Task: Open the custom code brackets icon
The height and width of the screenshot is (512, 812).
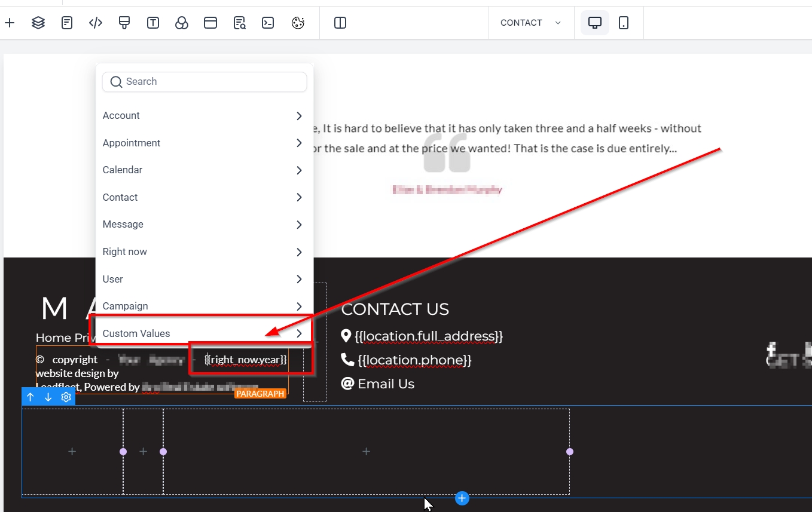Action: 96,23
